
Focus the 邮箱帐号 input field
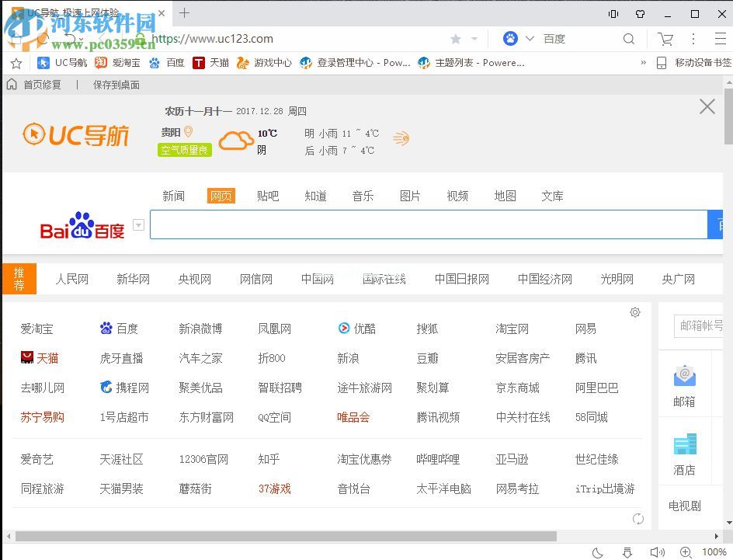(x=698, y=325)
